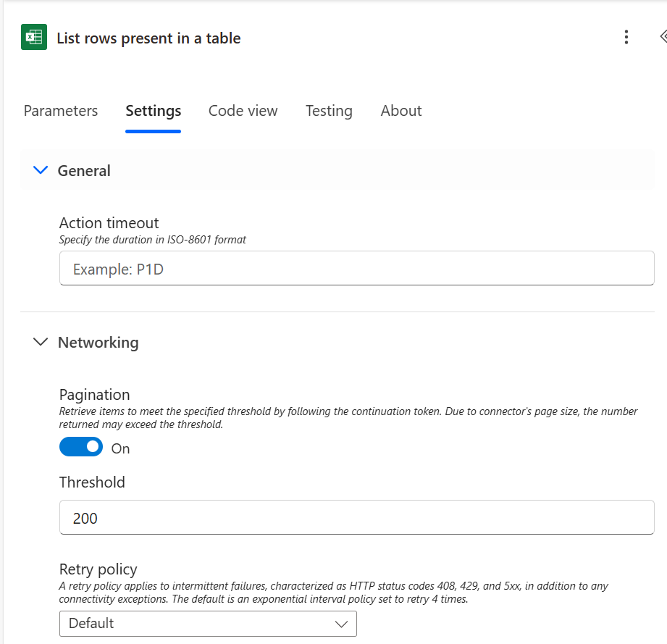Screen dimensions: 667x644
Task: Show the About tab
Action: (401, 111)
